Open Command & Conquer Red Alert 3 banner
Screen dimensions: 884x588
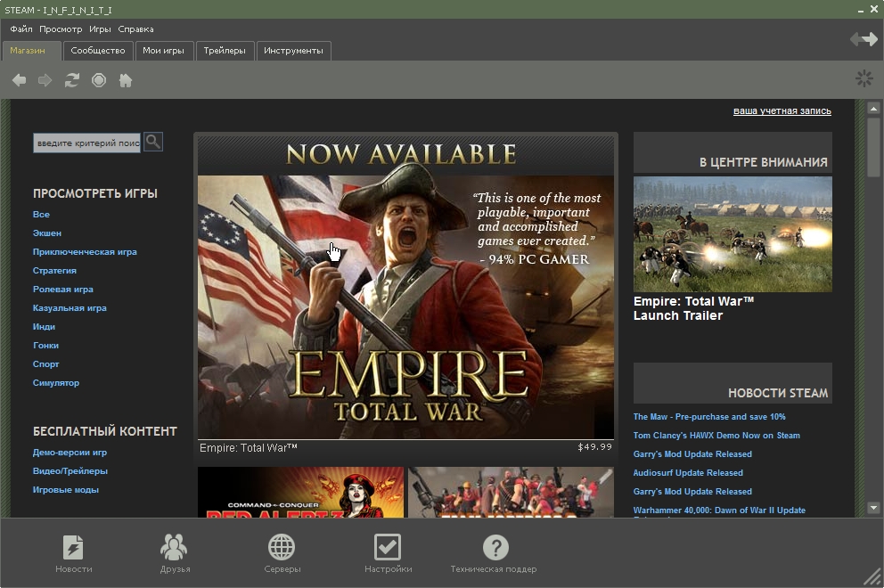click(x=300, y=492)
